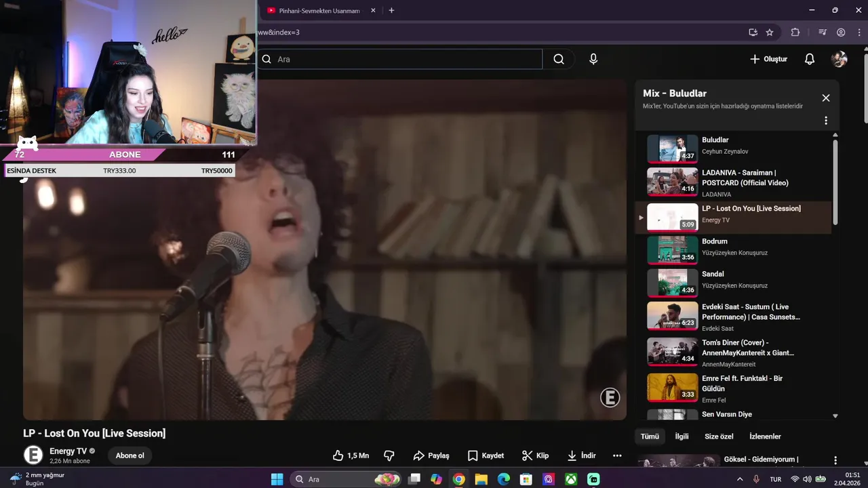Image resolution: width=868 pixels, height=488 pixels.
Task: Open the Chrome profile icon
Action: 841,32
